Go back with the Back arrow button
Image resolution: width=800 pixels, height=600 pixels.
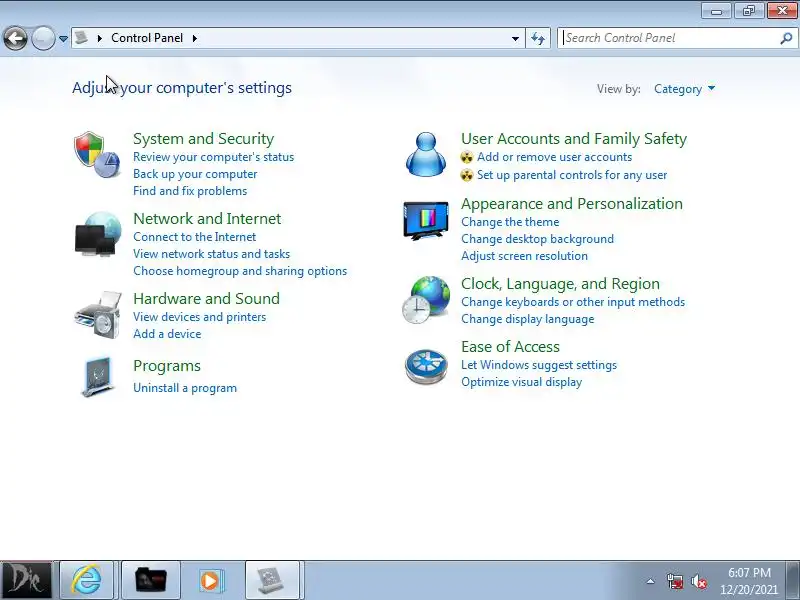coord(15,38)
